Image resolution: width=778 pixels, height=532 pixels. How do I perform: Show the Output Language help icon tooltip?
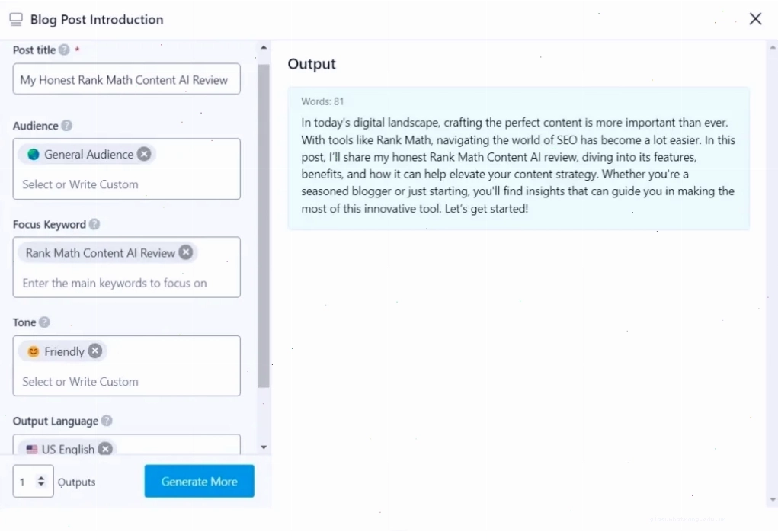pos(107,421)
